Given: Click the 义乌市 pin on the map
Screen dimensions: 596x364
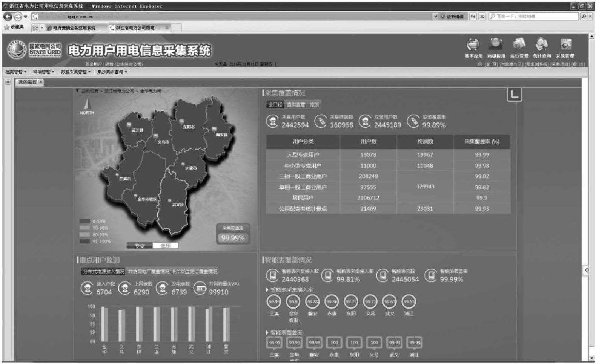Looking at the screenshot, I should (155, 136).
